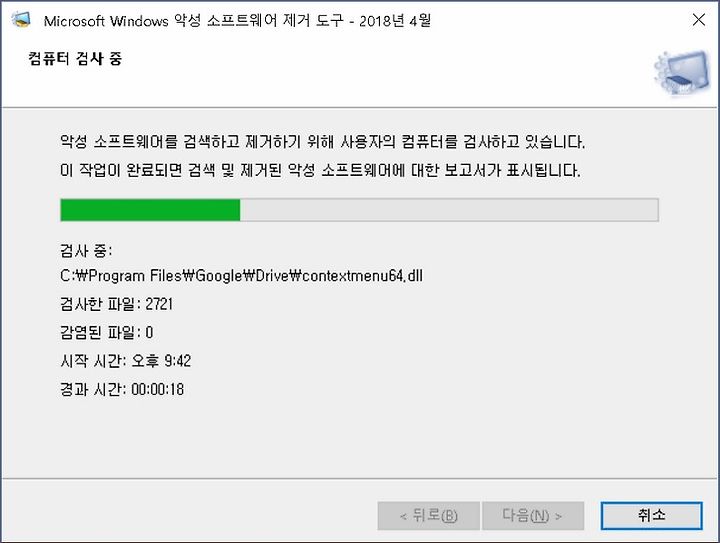Click the title bar application icon
Viewport: 720px width, 543px height.
click(x=21, y=20)
